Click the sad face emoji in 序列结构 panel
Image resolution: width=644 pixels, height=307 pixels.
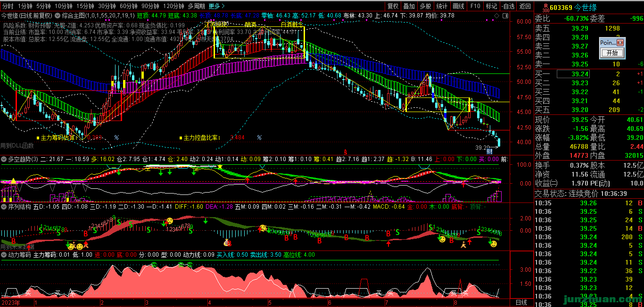(x=169, y=221)
